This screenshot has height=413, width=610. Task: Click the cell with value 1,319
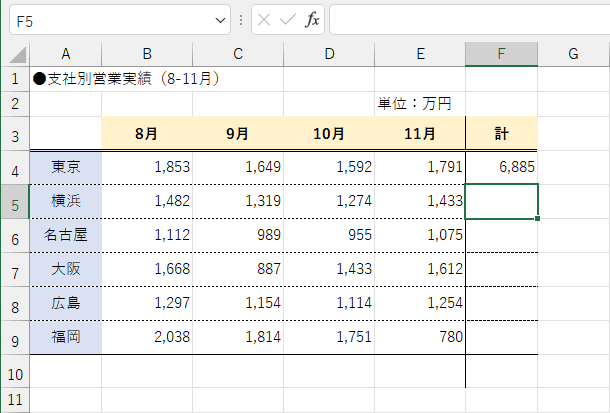pyautogui.click(x=238, y=201)
